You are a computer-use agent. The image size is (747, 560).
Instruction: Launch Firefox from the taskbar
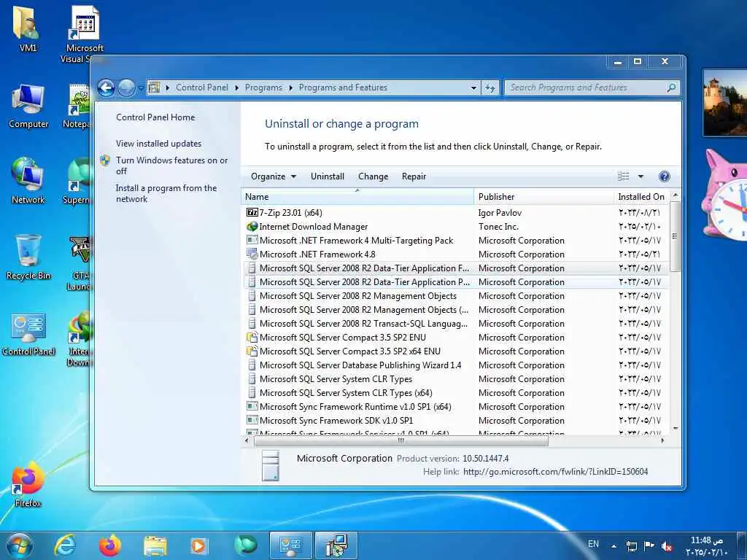[110, 545]
